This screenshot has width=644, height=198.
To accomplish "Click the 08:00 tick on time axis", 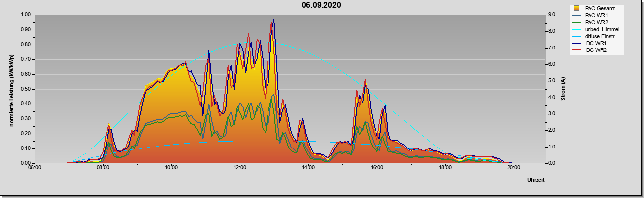I will [x=103, y=168].
